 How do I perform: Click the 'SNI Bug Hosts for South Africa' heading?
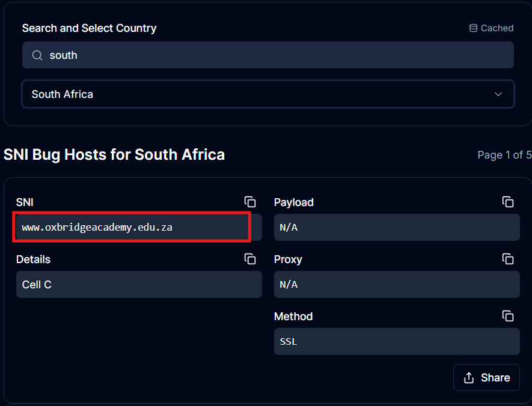point(114,154)
